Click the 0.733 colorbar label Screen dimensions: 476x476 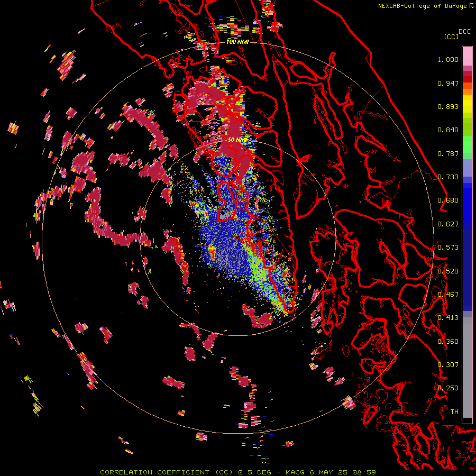(448, 177)
